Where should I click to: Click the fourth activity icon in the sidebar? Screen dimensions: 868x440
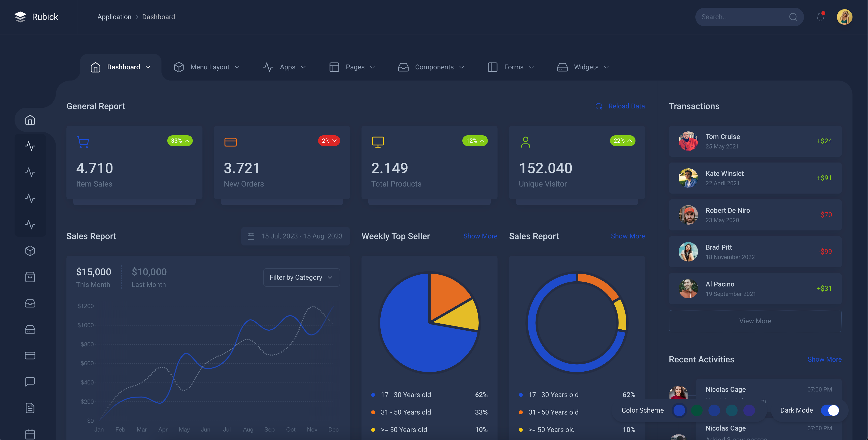click(x=30, y=225)
